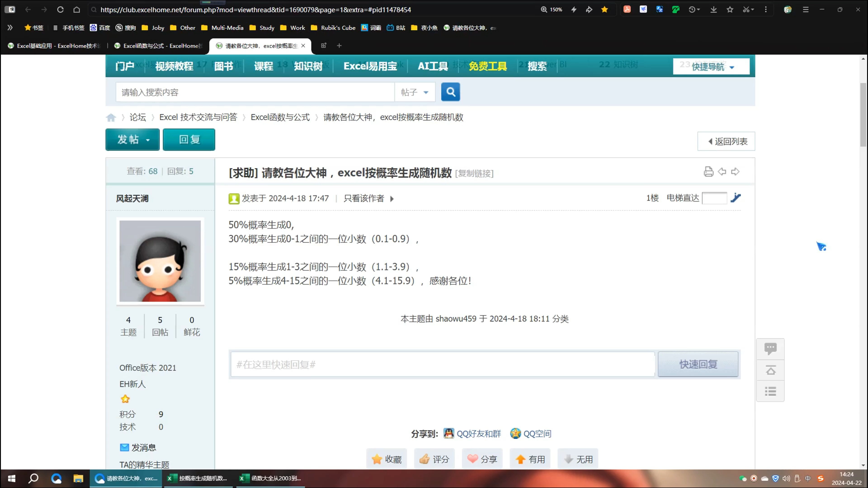Switch to the Excel函数与公式 browser tab

pos(158,46)
